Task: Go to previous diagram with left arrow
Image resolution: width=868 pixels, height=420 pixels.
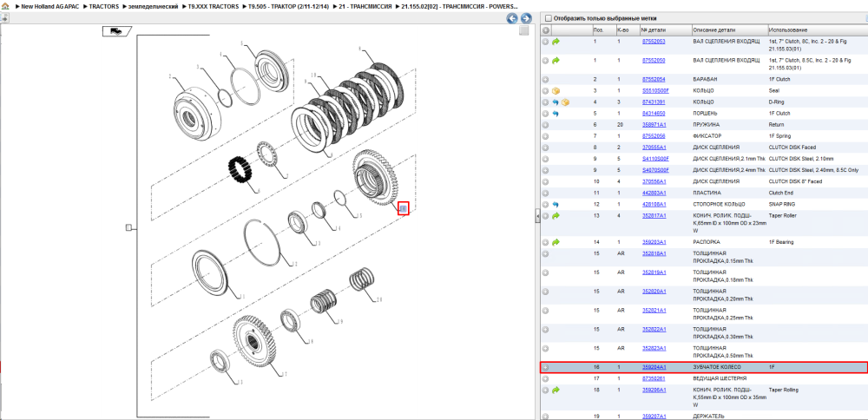Action: click(x=513, y=18)
